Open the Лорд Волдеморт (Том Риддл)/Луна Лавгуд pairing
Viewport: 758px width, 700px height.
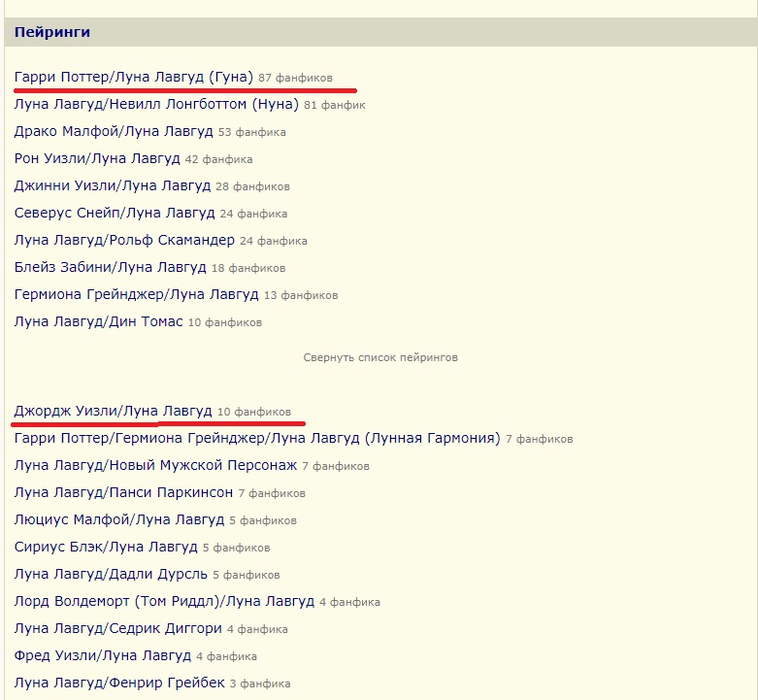(164, 601)
